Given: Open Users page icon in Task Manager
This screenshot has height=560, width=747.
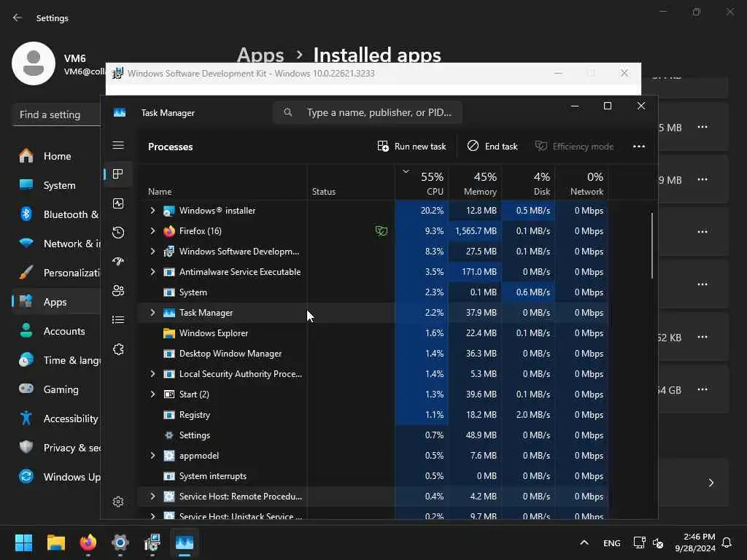Looking at the screenshot, I should click(118, 290).
